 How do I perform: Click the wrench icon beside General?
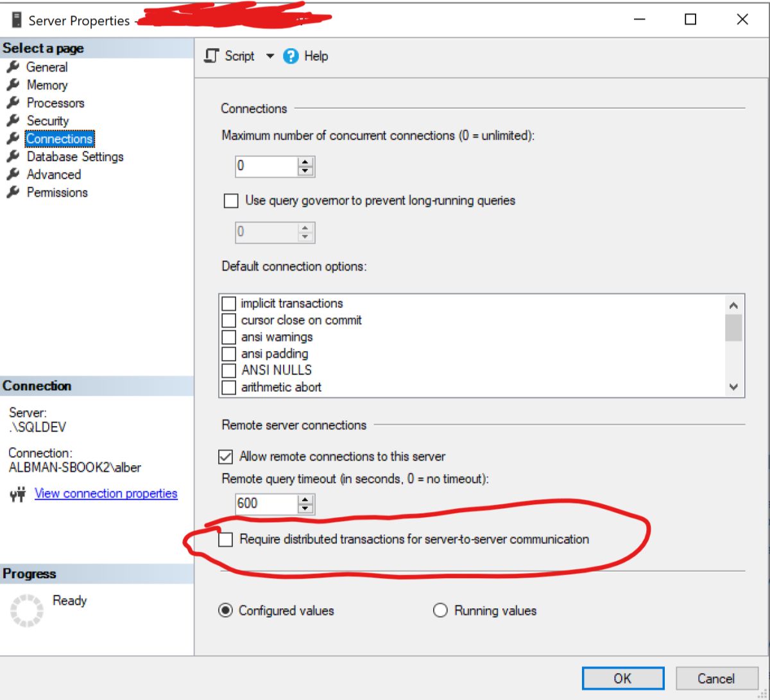(13, 67)
